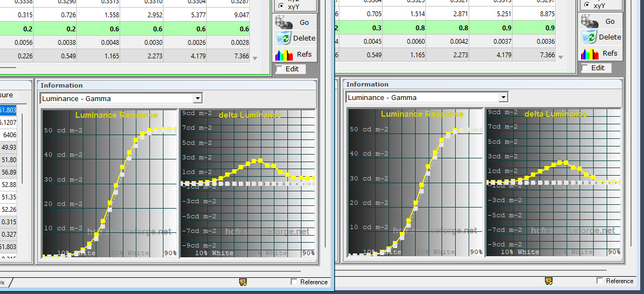Viewport: 644px width, 294px height.
Task: Click the table scroll-down arrow in left window
Action: (255, 58)
